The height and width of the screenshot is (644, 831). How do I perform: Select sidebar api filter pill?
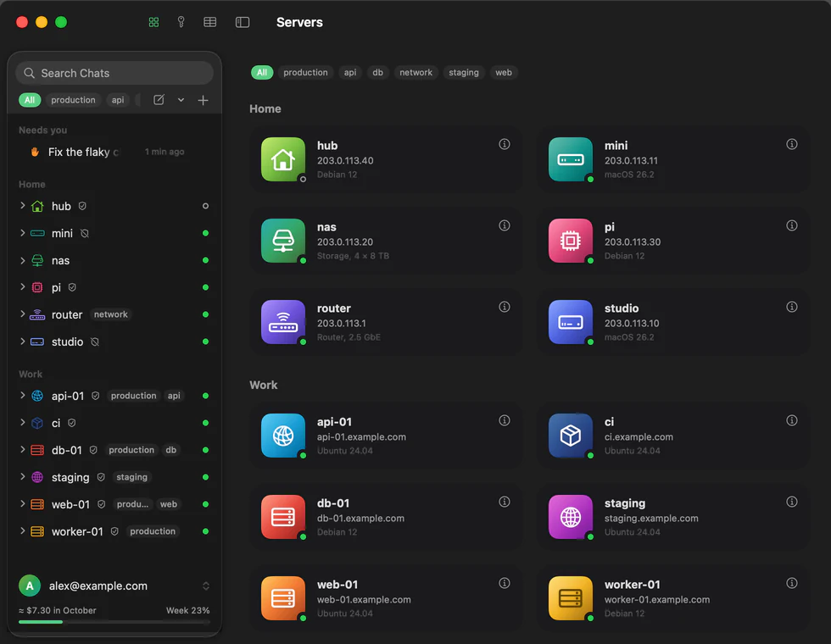click(x=118, y=100)
